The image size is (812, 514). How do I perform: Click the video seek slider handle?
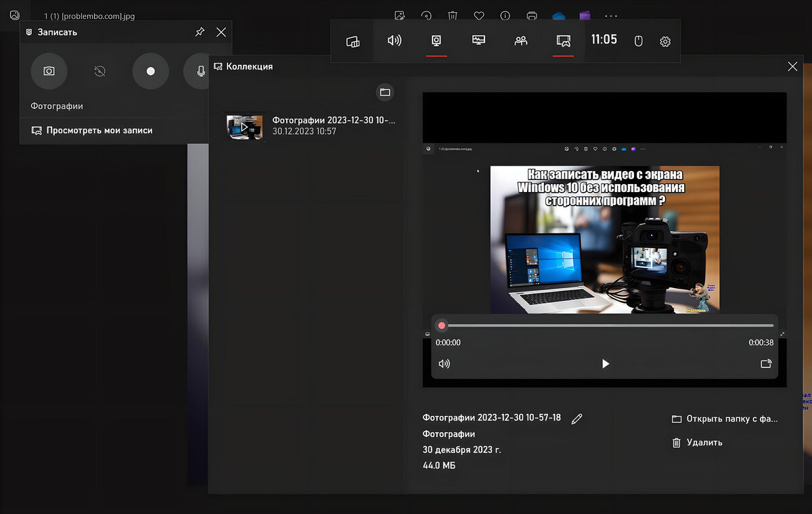[x=442, y=325]
